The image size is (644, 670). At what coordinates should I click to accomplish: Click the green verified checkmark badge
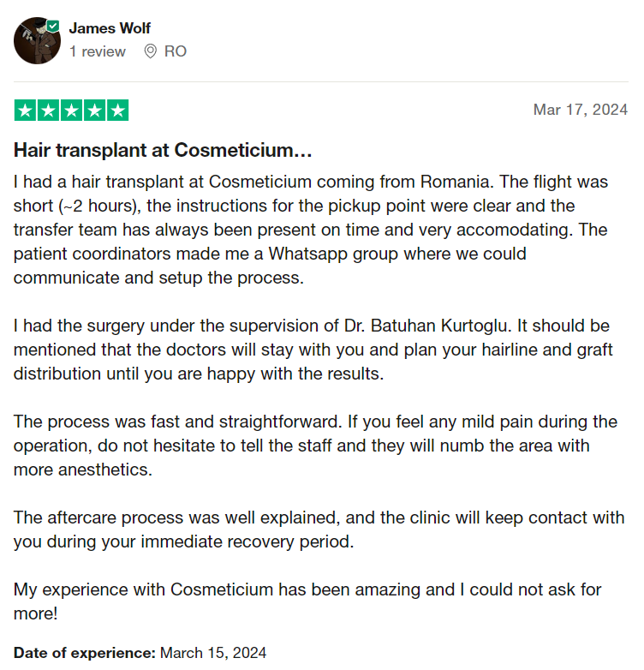pos(53,27)
